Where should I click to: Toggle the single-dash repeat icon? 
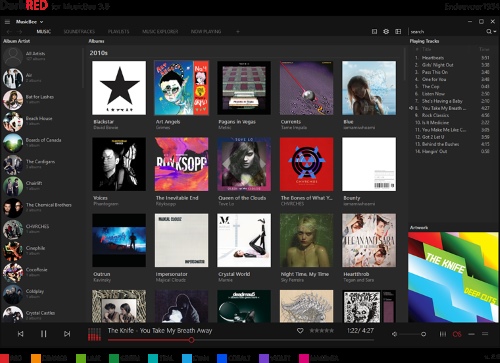point(471,334)
